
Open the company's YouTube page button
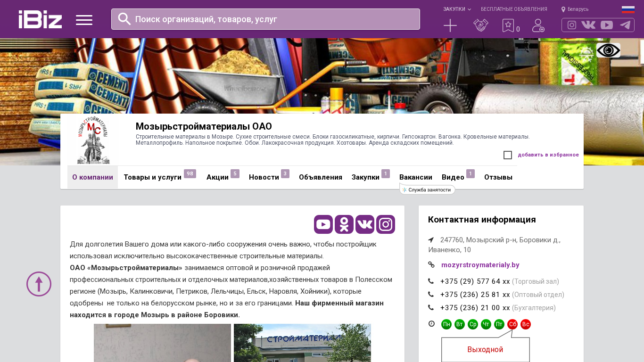click(x=323, y=224)
